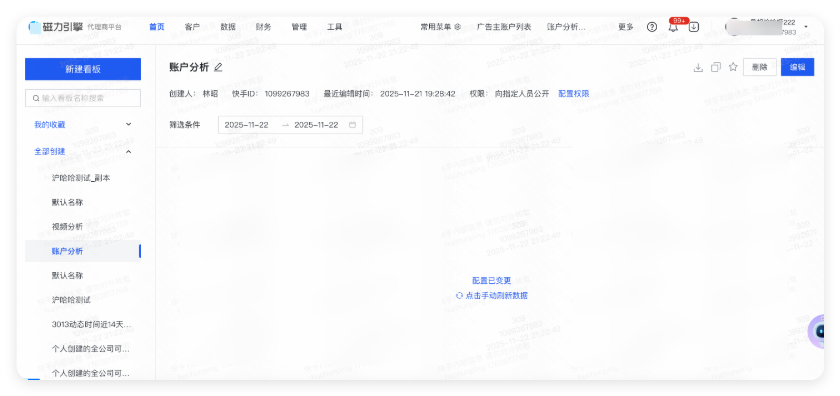Go to the 首页 tab
The height and width of the screenshot is (396, 840).
tap(156, 27)
